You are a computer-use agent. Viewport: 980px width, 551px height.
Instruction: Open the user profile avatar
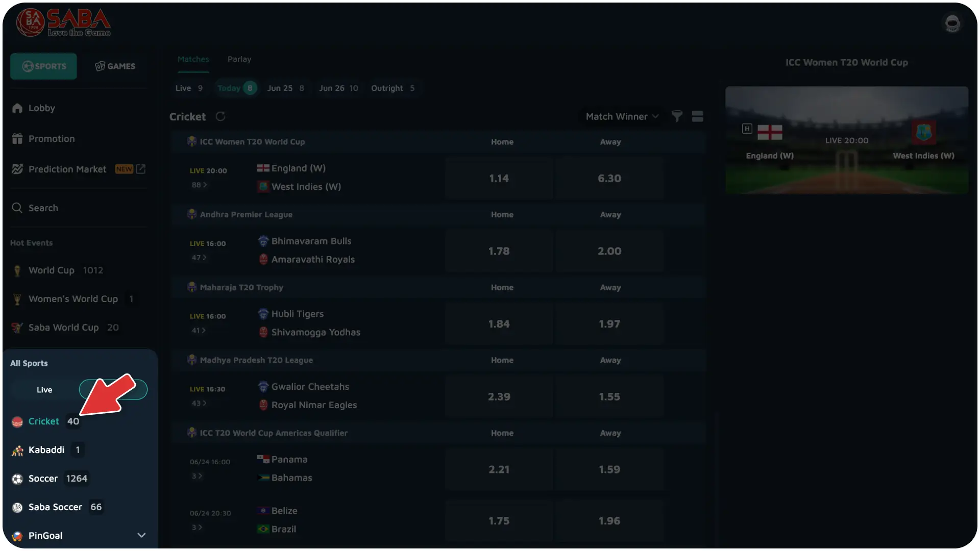click(952, 23)
